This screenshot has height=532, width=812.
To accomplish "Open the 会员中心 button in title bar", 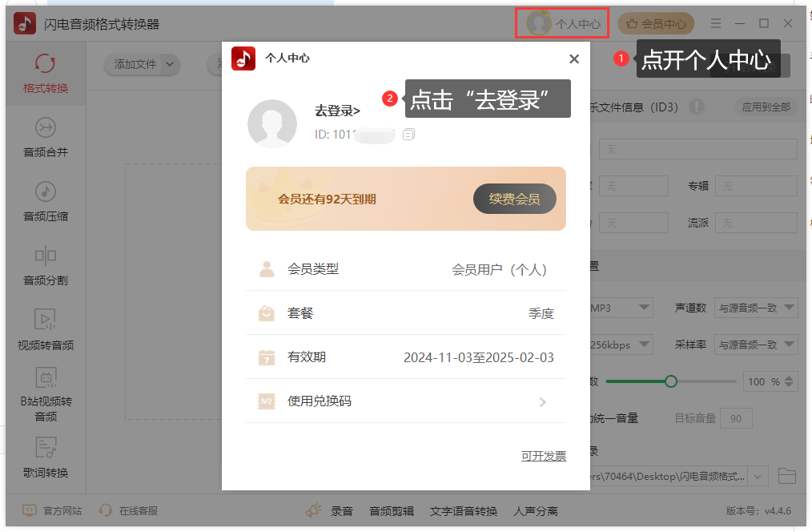I will tap(656, 23).
